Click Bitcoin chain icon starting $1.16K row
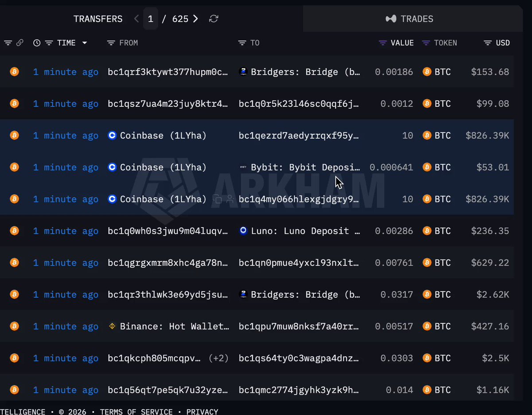The height and width of the screenshot is (415, 532). point(15,390)
